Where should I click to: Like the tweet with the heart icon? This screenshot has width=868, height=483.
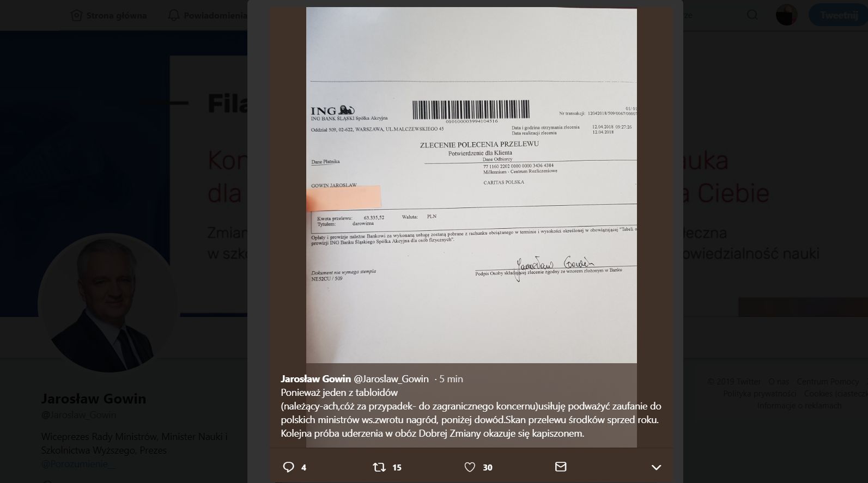[x=470, y=467]
